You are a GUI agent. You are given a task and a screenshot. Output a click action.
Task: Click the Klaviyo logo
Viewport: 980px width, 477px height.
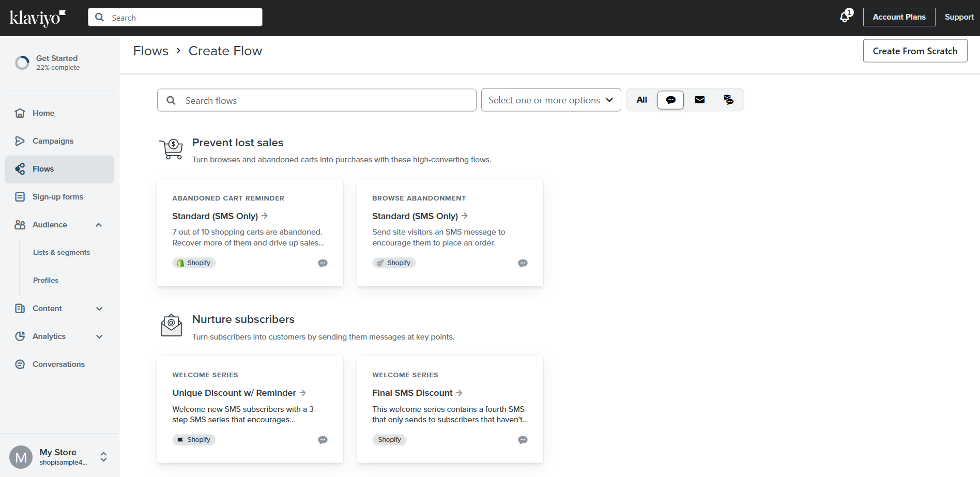click(38, 18)
